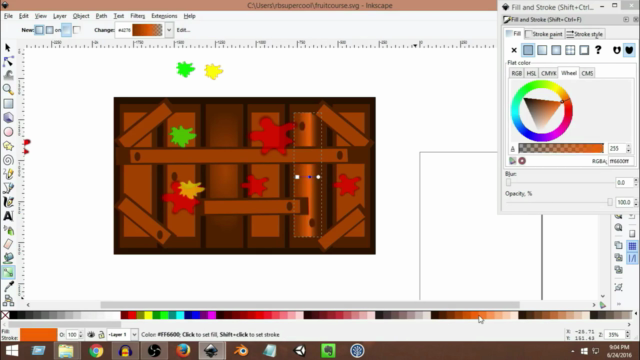
Task: Switch to Stroke paint tab
Action: 544,34
